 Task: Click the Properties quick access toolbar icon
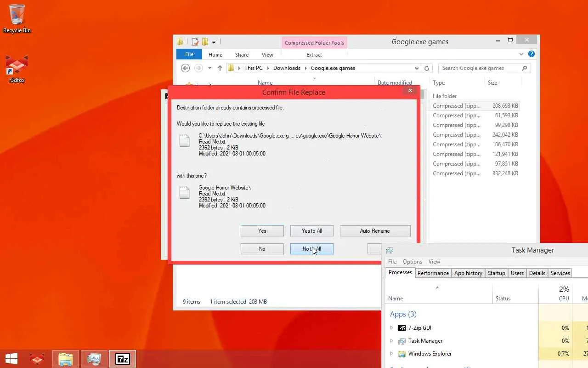click(195, 42)
